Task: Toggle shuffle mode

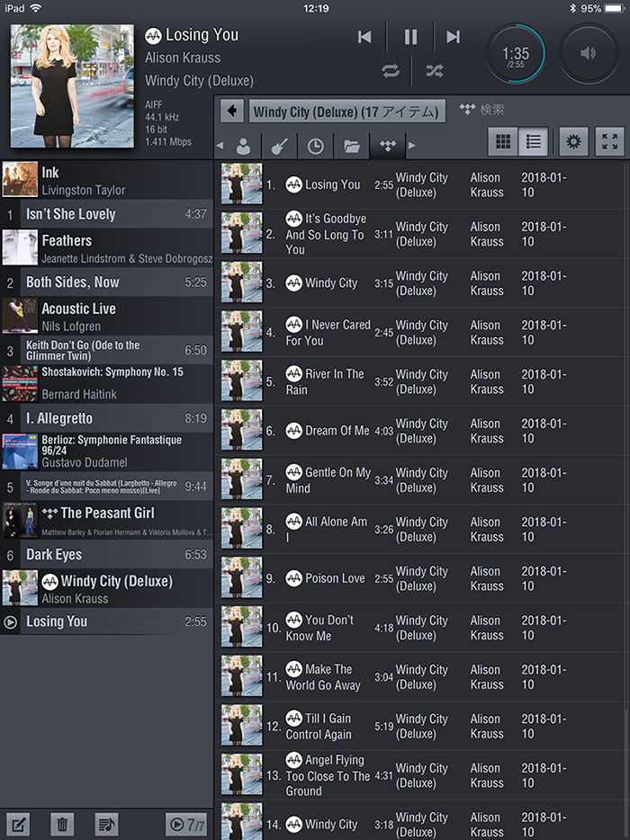Action: click(x=435, y=71)
